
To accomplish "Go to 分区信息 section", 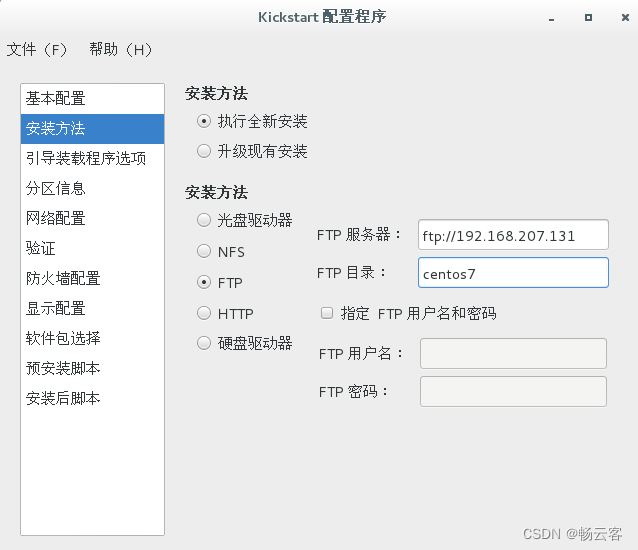I will coord(92,188).
